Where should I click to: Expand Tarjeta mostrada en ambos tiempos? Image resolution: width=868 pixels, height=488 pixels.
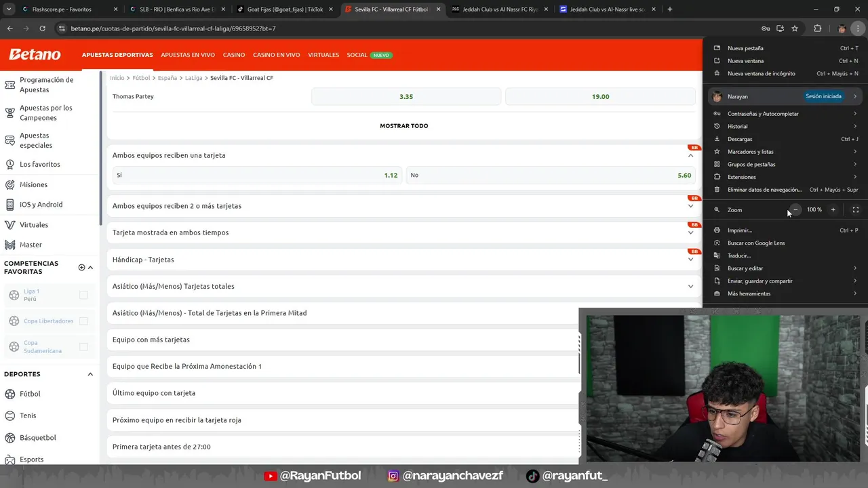690,232
